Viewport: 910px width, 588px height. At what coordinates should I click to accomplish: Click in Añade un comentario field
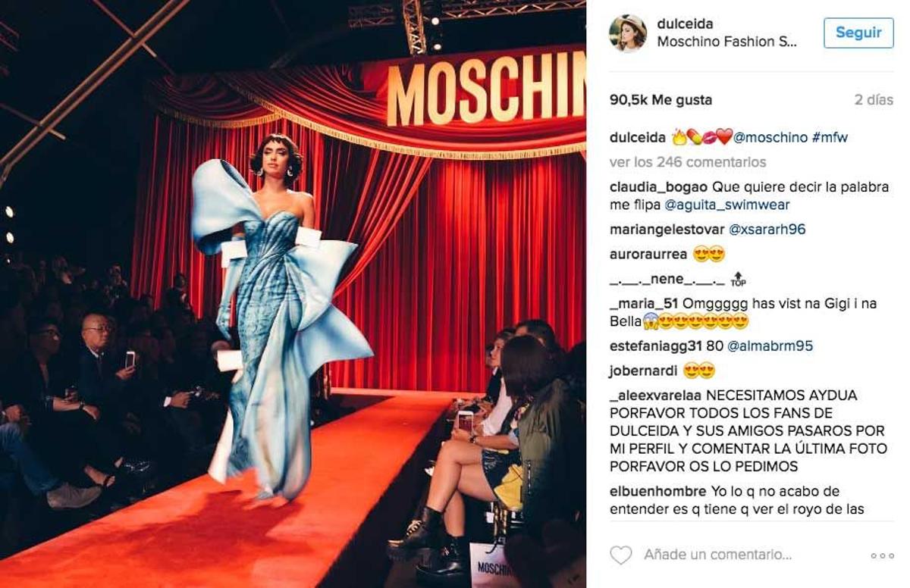coord(717,555)
